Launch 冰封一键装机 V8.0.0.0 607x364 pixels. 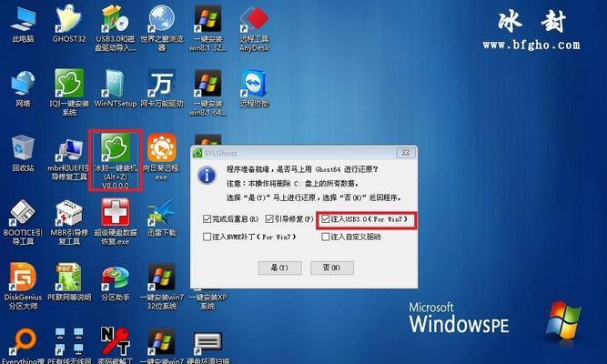point(116,160)
